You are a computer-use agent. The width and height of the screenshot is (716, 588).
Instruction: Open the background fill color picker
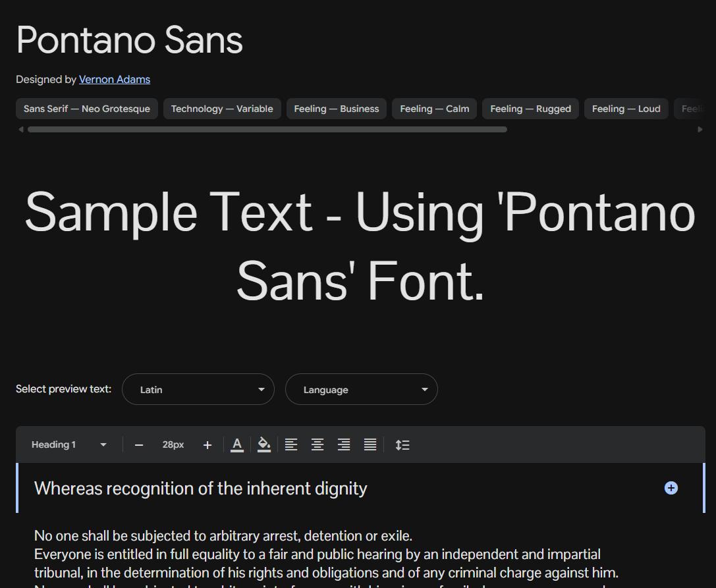pyautogui.click(x=264, y=444)
